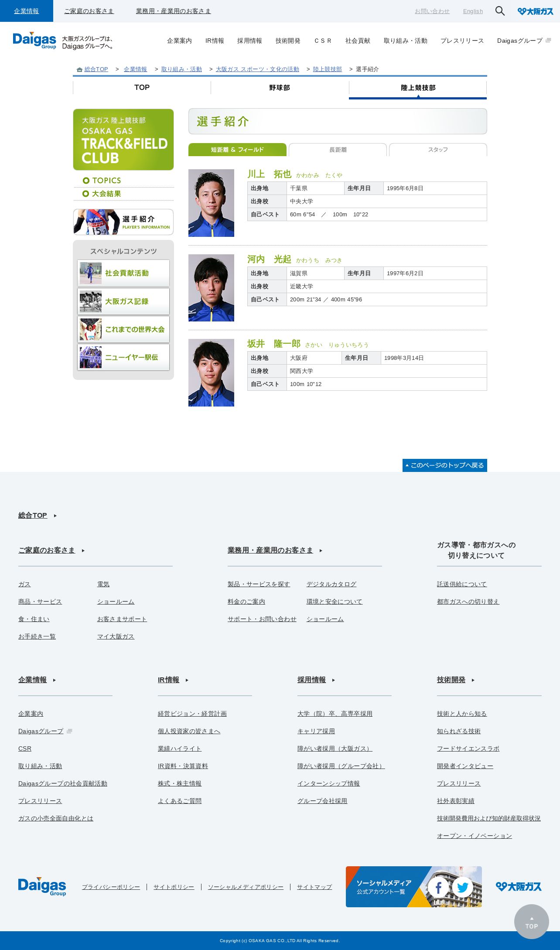This screenshot has height=950, width=560.
Task: Switch site language to English
Action: 473,11
